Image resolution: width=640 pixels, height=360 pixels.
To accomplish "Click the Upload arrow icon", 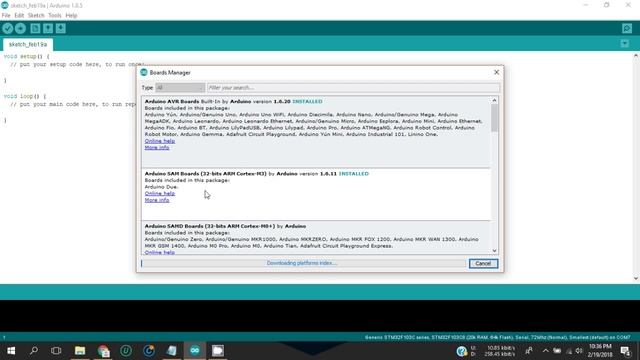I will [x=20, y=29].
